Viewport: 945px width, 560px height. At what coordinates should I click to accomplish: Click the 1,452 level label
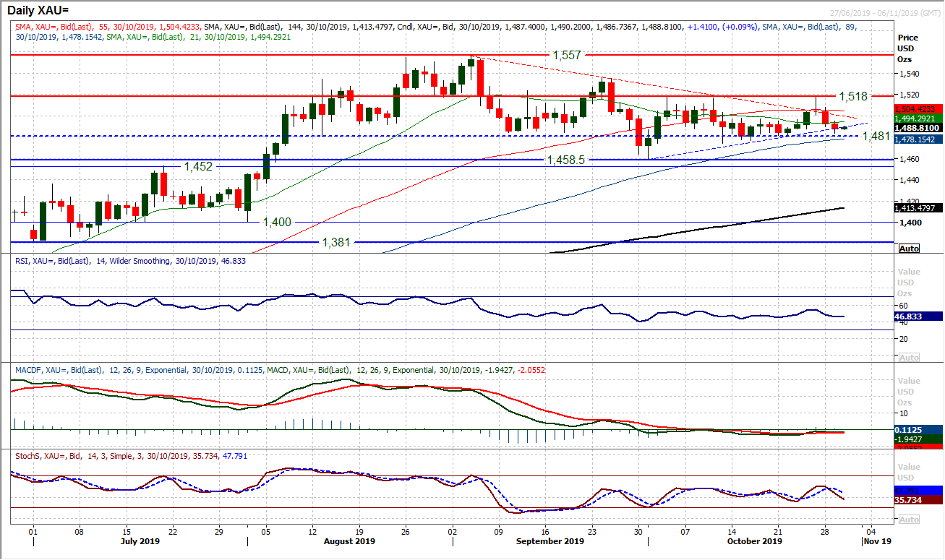[198, 166]
